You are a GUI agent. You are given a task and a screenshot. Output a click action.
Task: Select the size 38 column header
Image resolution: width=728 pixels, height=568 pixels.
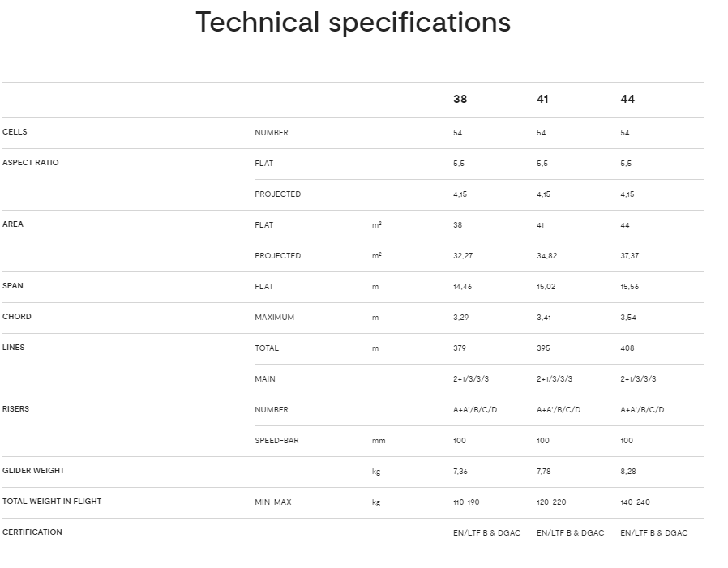[x=460, y=100]
